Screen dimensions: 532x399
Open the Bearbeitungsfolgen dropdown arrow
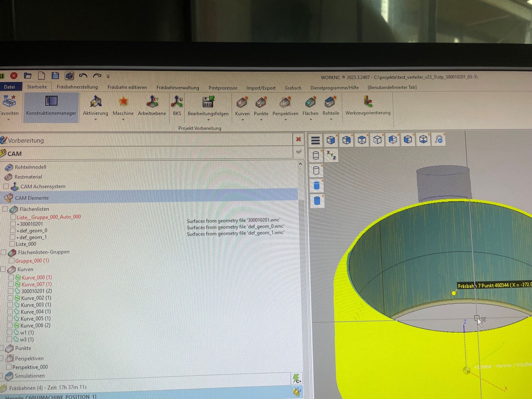pos(208,120)
